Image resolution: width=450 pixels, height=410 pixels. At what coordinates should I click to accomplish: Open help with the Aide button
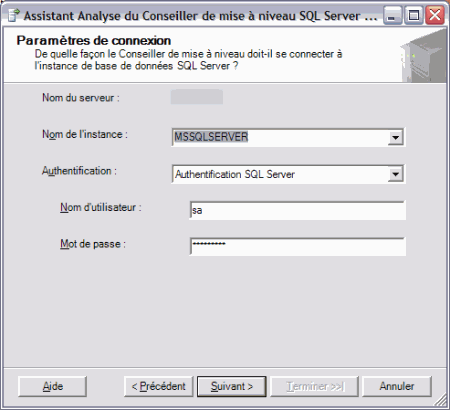pyautogui.click(x=53, y=386)
